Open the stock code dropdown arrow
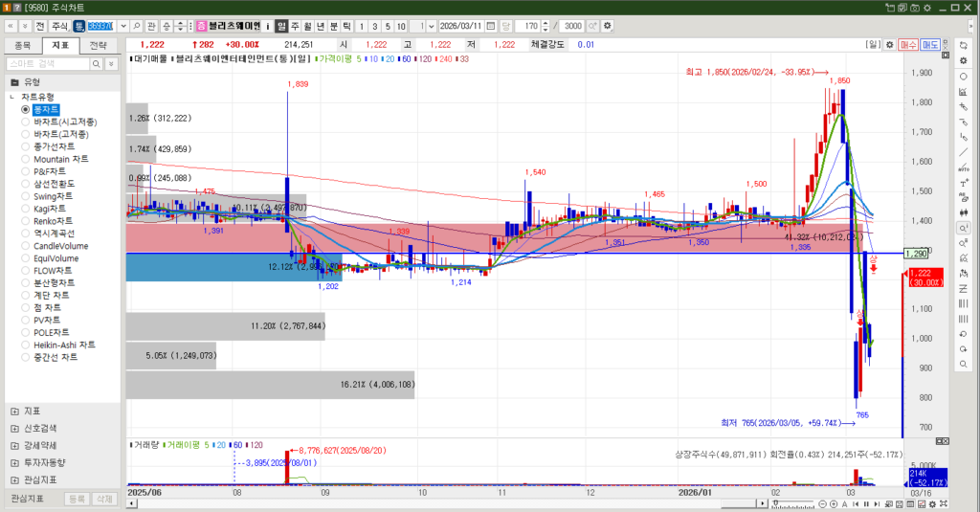 tap(122, 25)
